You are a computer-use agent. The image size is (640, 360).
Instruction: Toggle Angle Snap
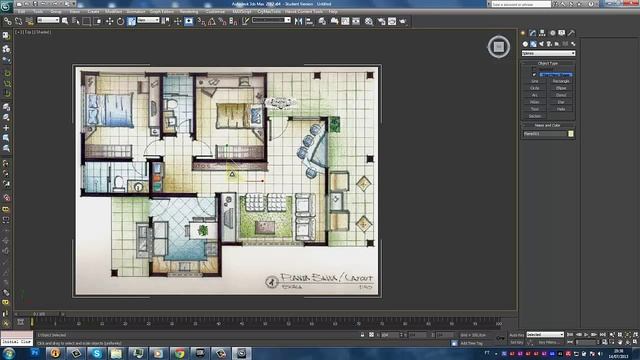pyautogui.click(x=212, y=21)
